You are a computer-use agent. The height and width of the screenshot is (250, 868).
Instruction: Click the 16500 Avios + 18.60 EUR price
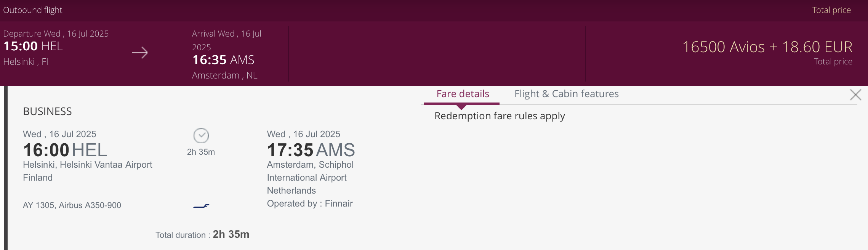pos(767,47)
